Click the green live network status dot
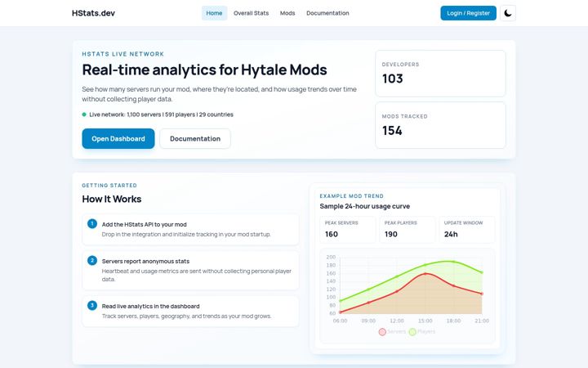Image resolution: width=588 pixels, height=368 pixels. 84,114
